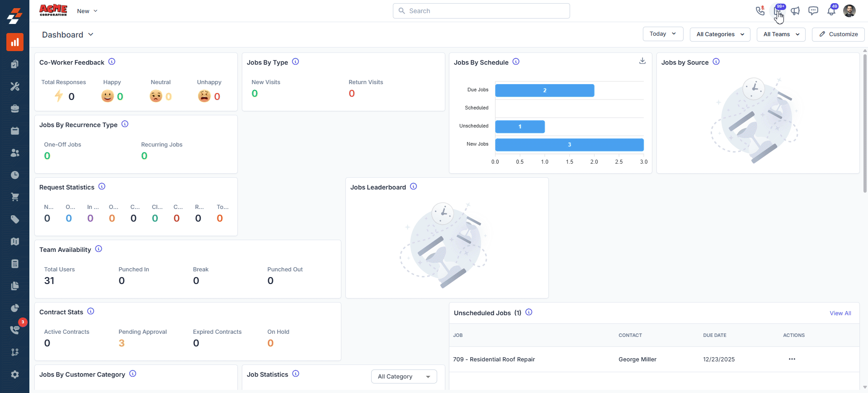Click the Unscheduled bar in chart
Image resolution: width=868 pixels, height=393 pixels.
(x=520, y=127)
